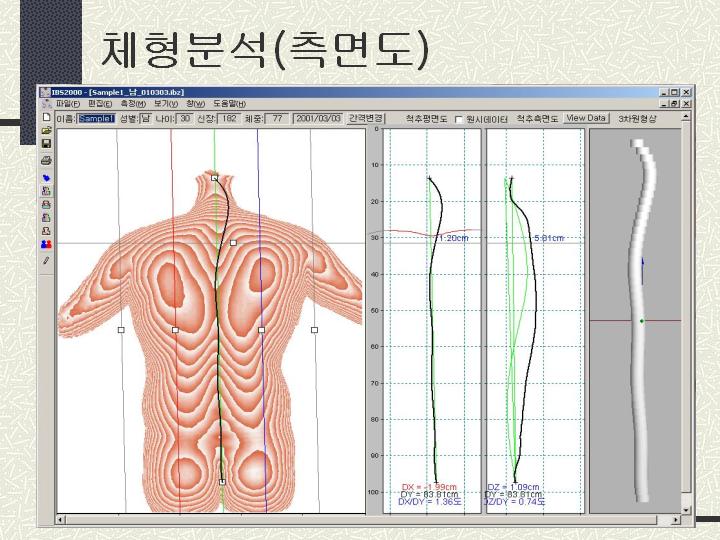Minimize the IBS2000 main window
This screenshot has height=540, width=720.
664,92
